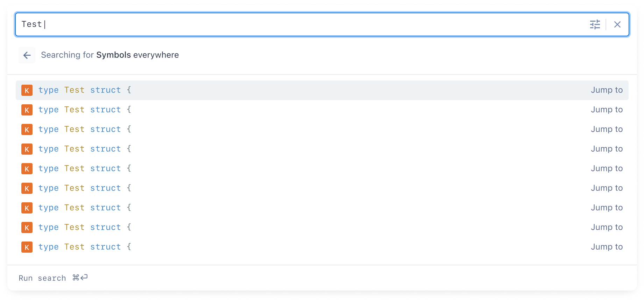Click Jump to on the third result row
644x300 pixels.
pyautogui.click(x=607, y=130)
